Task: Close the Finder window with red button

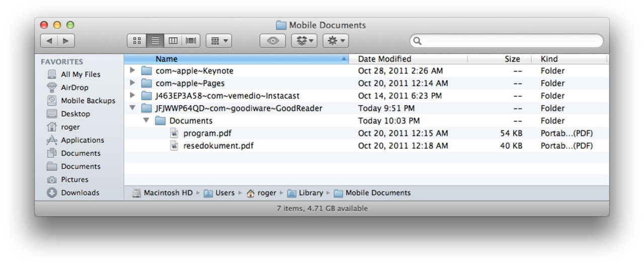Action: tap(44, 25)
